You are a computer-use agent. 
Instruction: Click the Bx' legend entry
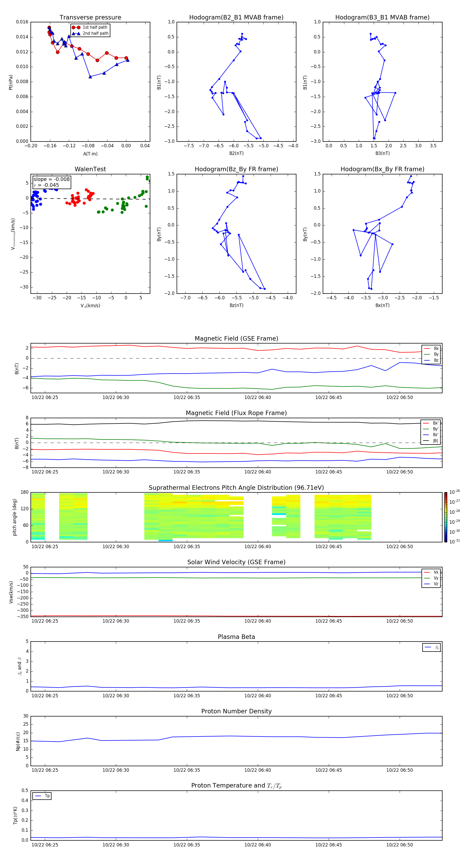[431, 423]
